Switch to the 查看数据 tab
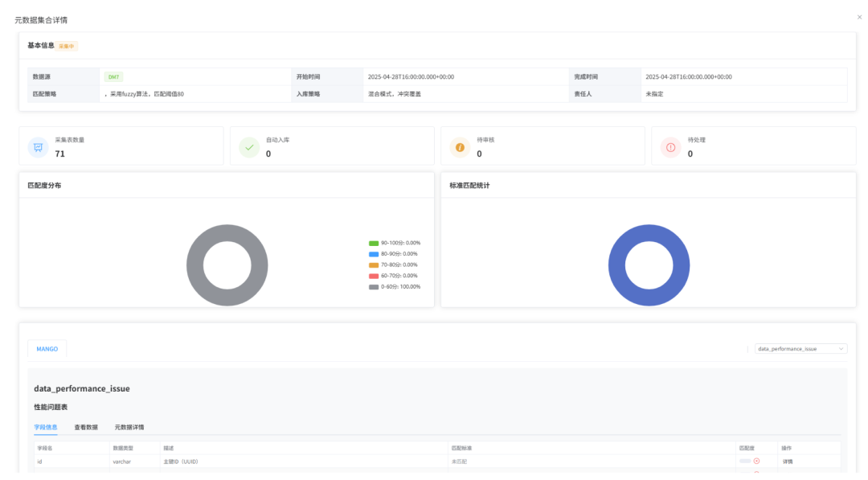 [86, 428]
